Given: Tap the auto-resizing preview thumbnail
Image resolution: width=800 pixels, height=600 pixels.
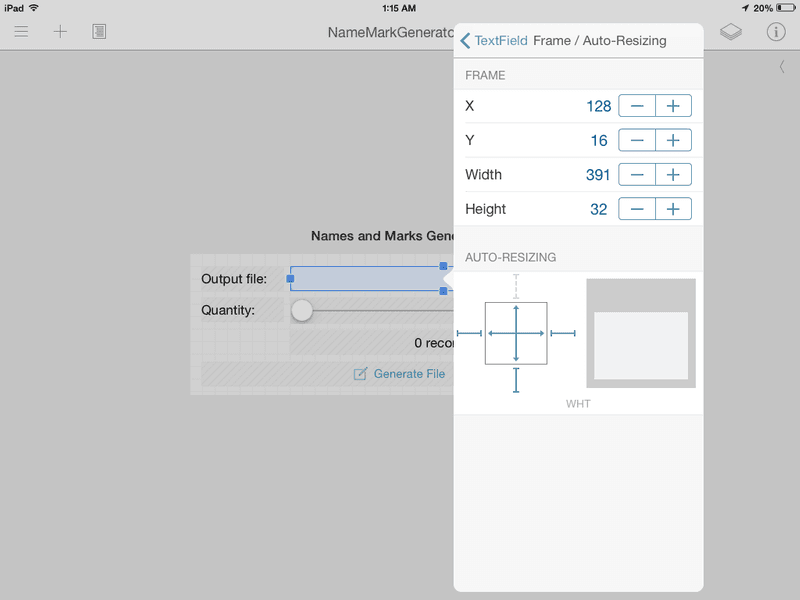Looking at the screenshot, I should [641, 333].
